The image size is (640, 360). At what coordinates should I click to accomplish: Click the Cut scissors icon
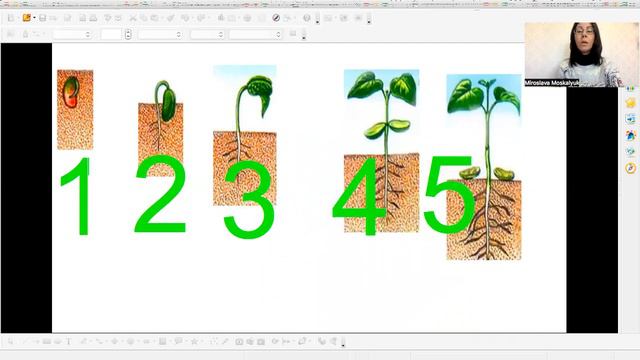point(133,18)
